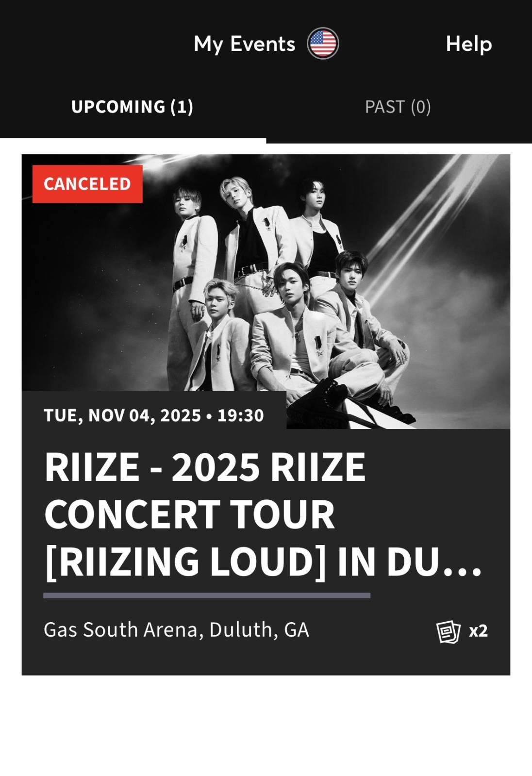532x776 pixels.
Task: Switch to the UPCOMING (1) tab
Action: pos(132,107)
